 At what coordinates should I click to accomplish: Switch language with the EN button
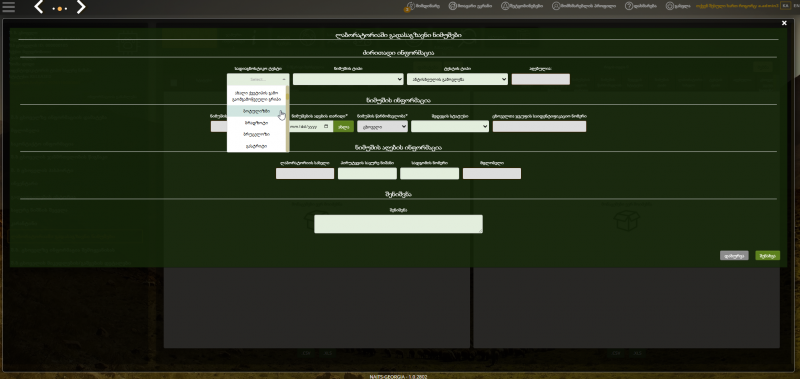795,6
